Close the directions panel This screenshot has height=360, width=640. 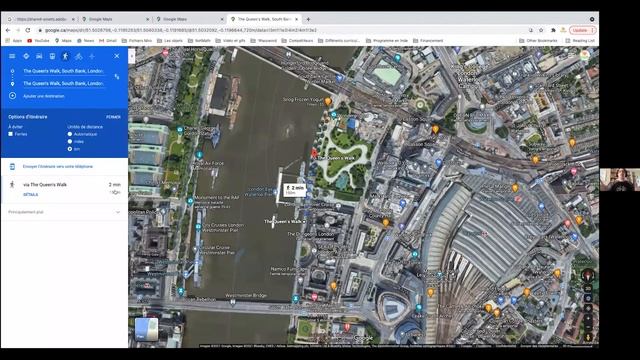[x=117, y=56]
